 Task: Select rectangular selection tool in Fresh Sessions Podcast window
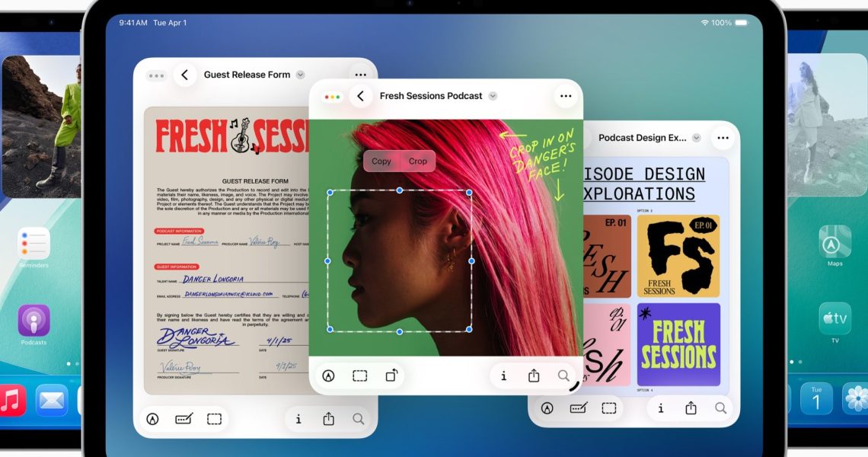360,376
